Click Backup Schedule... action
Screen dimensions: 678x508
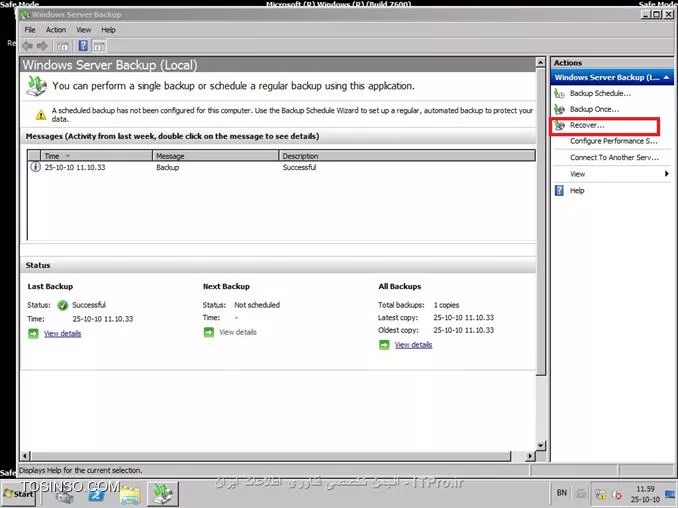coord(600,93)
